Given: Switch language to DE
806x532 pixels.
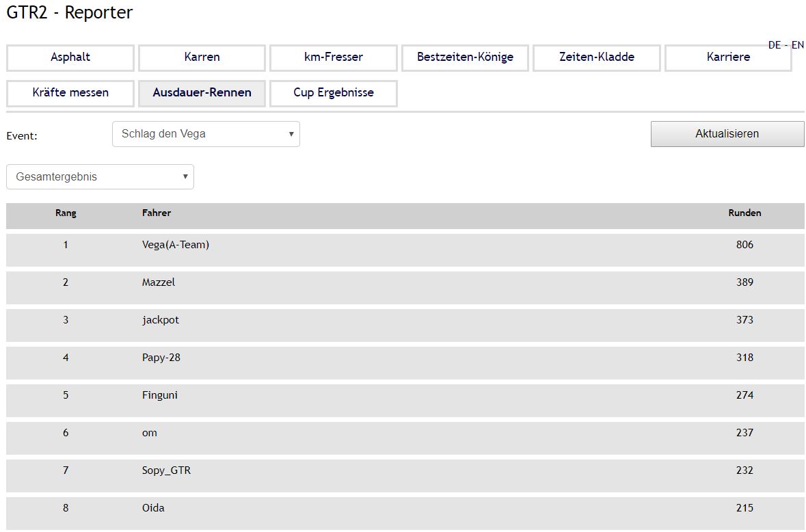Looking at the screenshot, I should (x=775, y=45).
